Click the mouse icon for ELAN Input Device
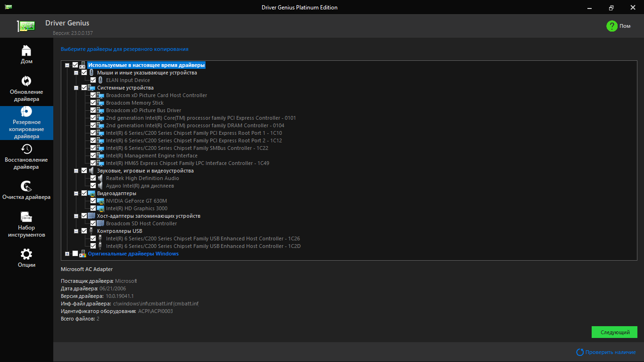 coord(100,80)
